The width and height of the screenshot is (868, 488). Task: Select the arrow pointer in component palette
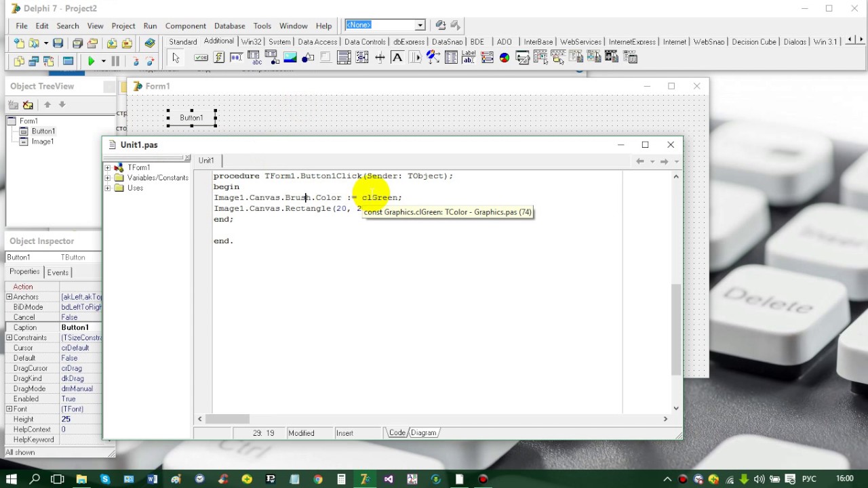click(x=176, y=58)
